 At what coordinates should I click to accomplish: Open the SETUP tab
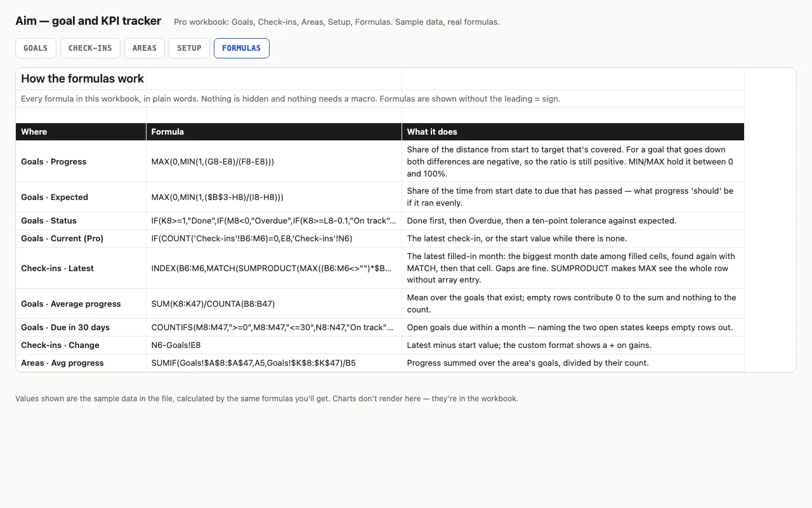click(189, 48)
